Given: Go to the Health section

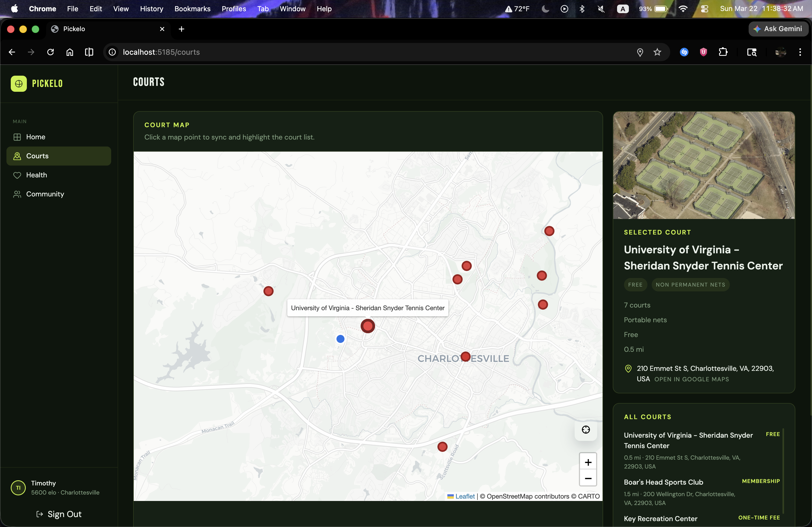Looking at the screenshot, I should [x=37, y=175].
